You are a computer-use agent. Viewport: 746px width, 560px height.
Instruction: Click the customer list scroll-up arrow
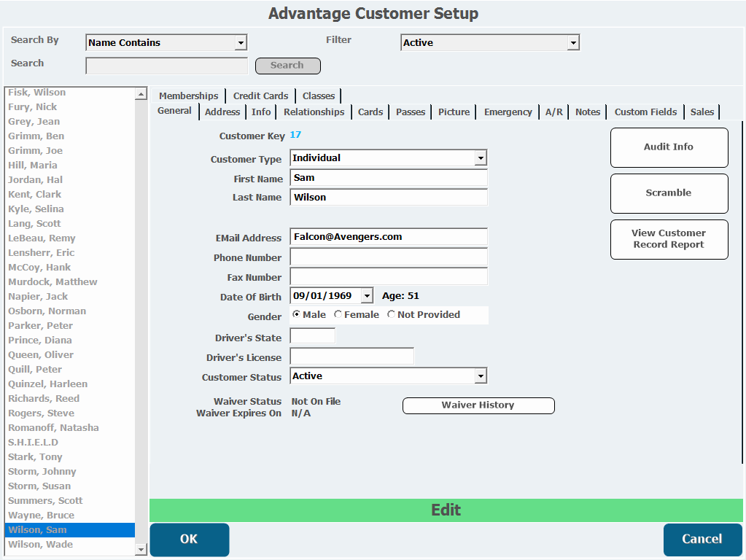click(x=141, y=94)
